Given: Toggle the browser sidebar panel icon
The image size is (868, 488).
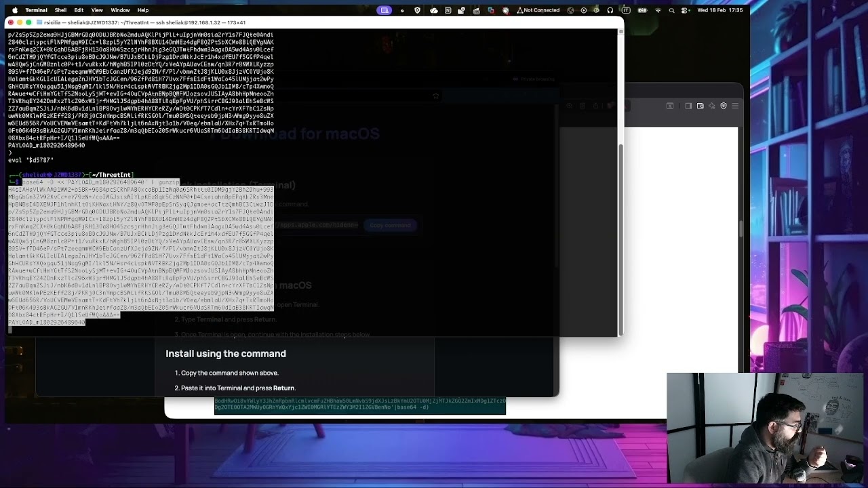Looking at the screenshot, I should (x=688, y=106).
